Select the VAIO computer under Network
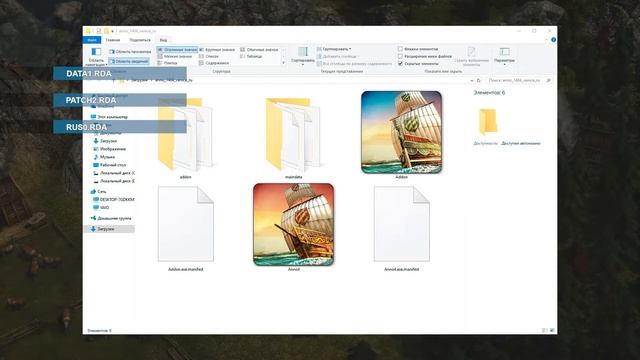 (x=101, y=207)
